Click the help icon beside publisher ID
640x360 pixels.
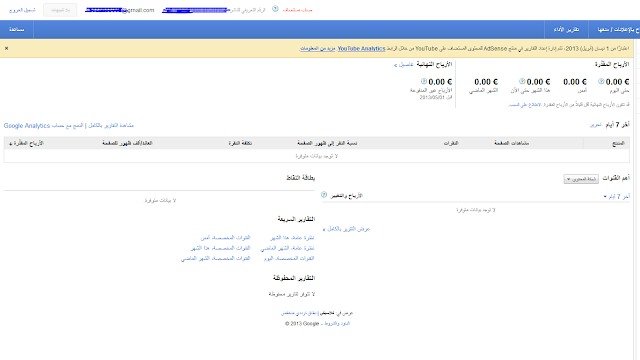click(275, 9)
